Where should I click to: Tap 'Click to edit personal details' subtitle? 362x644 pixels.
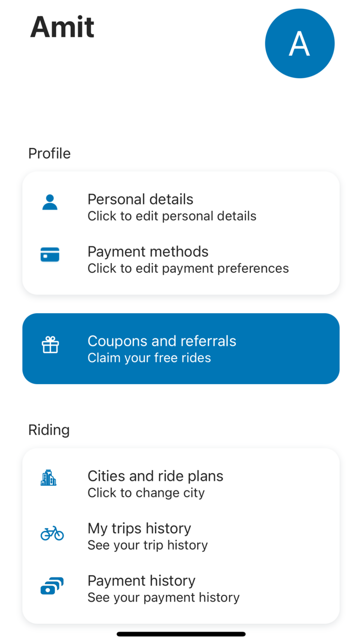point(172,216)
